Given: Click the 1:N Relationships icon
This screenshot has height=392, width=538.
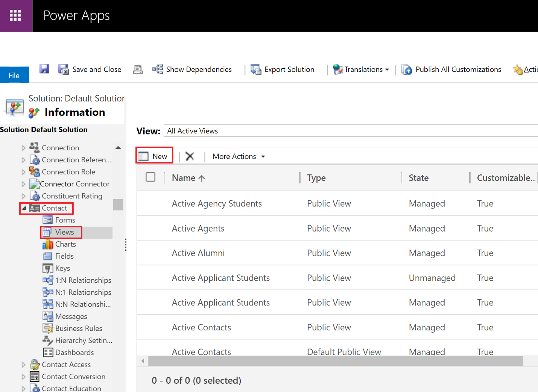Looking at the screenshot, I should click(48, 280).
